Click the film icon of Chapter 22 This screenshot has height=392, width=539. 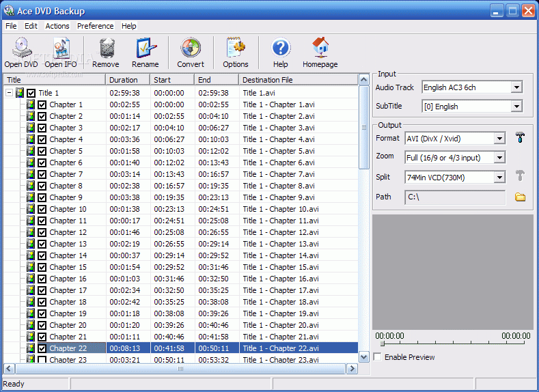[31, 348]
